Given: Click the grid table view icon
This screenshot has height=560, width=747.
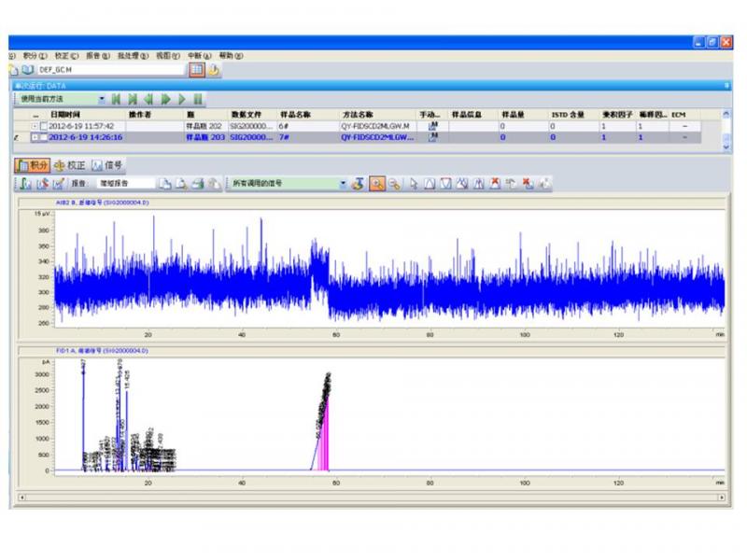Looking at the screenshot, I should [x=196, y=69].
